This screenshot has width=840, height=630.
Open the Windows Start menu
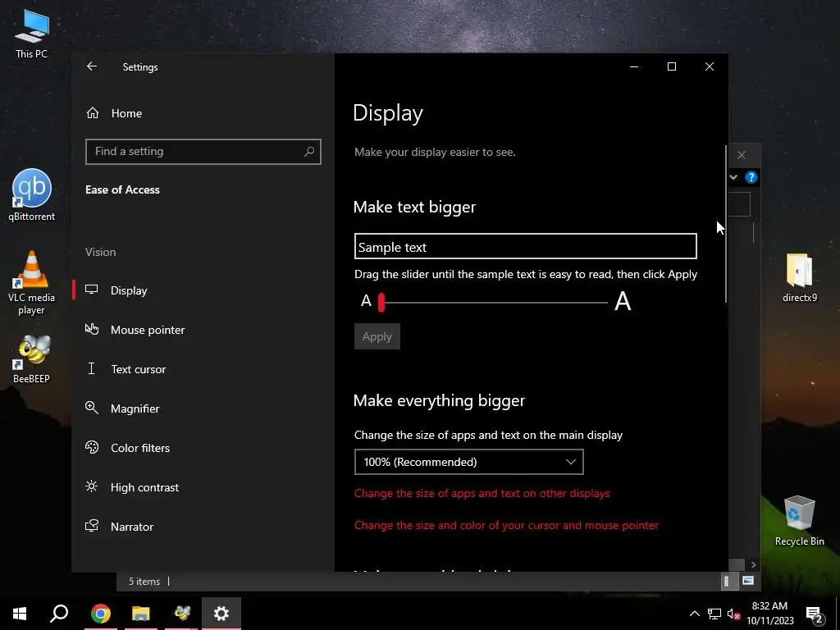(x=20, y=614)
